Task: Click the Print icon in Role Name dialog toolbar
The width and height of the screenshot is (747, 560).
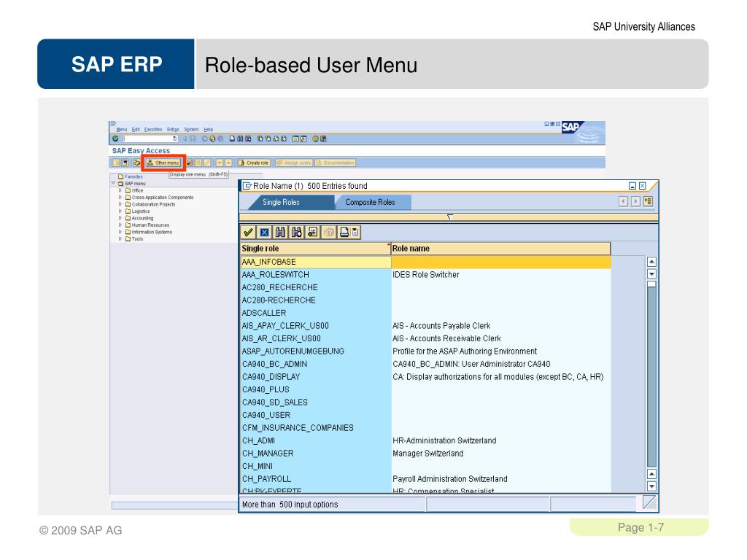Action: (x=344, y=232)
